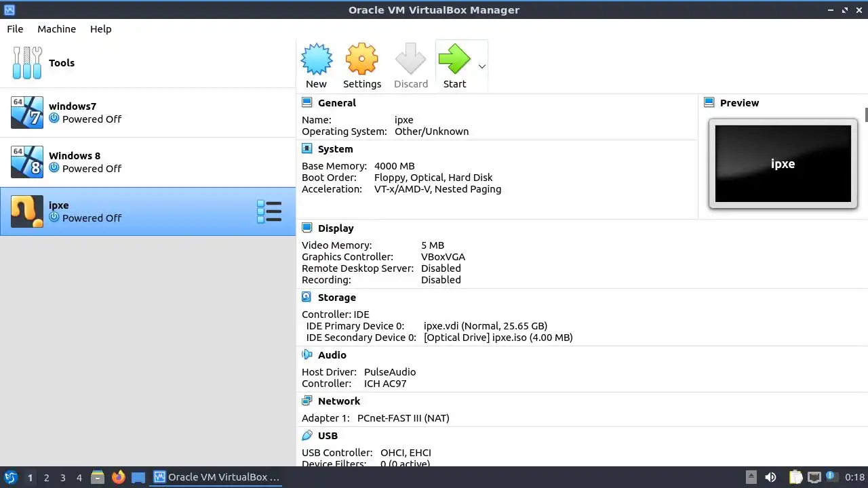The image size is (868, 488).
Task: Click the 4000 MB base memory value
Action: point(394,166)
